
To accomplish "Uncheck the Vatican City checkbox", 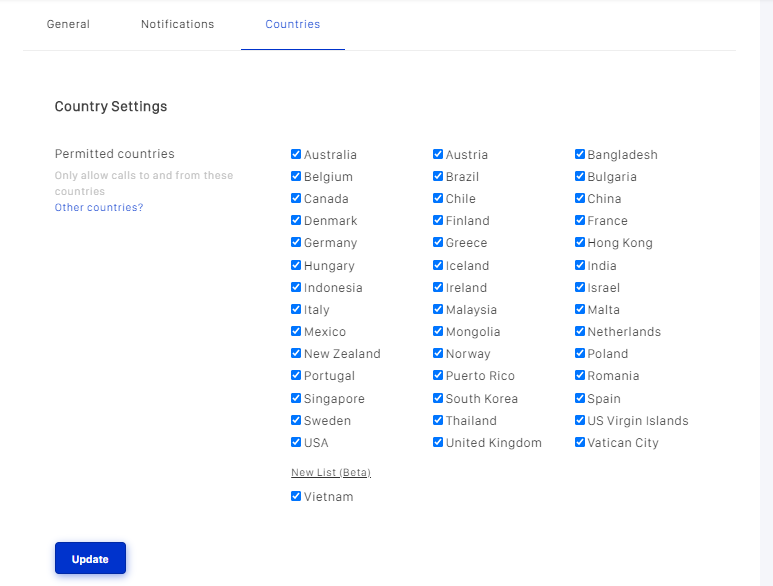I will (x=580, y=442).
